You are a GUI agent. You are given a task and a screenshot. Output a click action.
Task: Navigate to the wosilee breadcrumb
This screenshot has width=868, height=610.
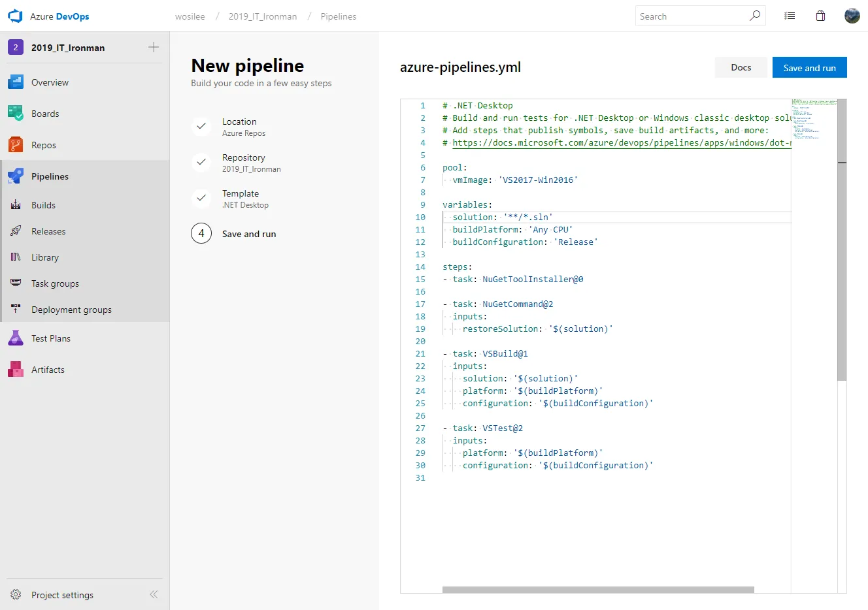tap(190, 16)
